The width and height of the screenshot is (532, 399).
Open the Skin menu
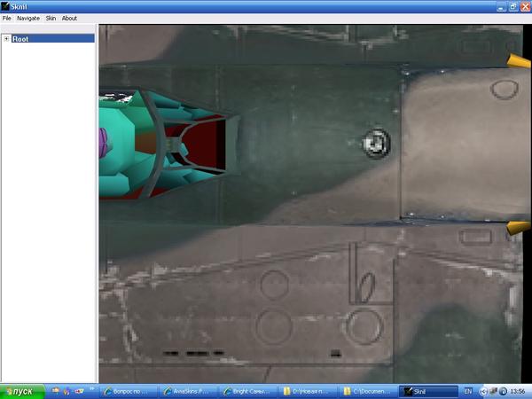pos(51,19)
